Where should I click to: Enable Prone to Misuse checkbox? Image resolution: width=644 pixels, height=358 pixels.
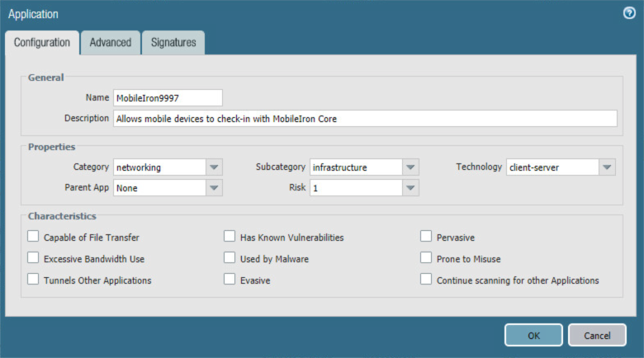[426, 257]
